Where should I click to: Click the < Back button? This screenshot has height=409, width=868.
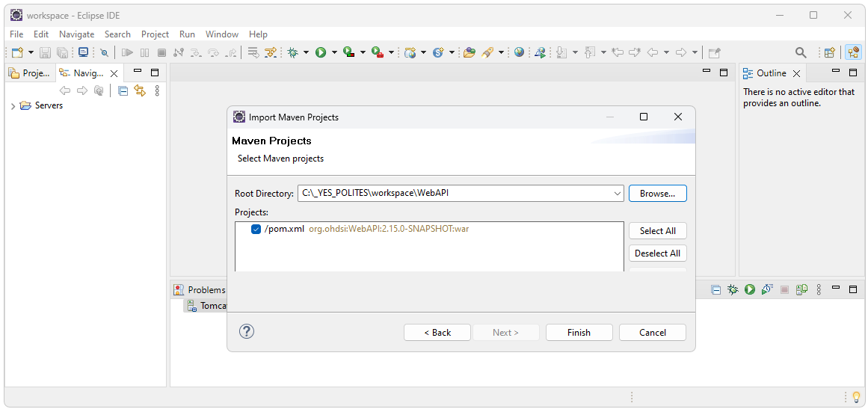[x=437, y=333]
